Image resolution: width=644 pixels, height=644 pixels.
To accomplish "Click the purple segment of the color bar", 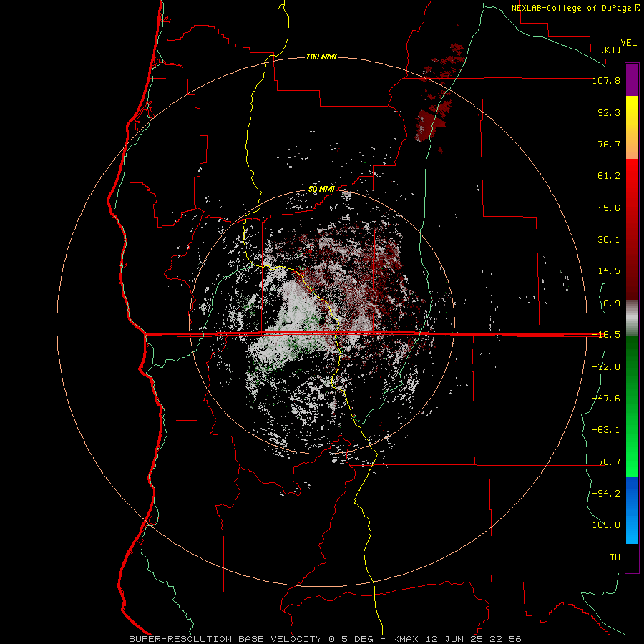I will tap(632, 79).
